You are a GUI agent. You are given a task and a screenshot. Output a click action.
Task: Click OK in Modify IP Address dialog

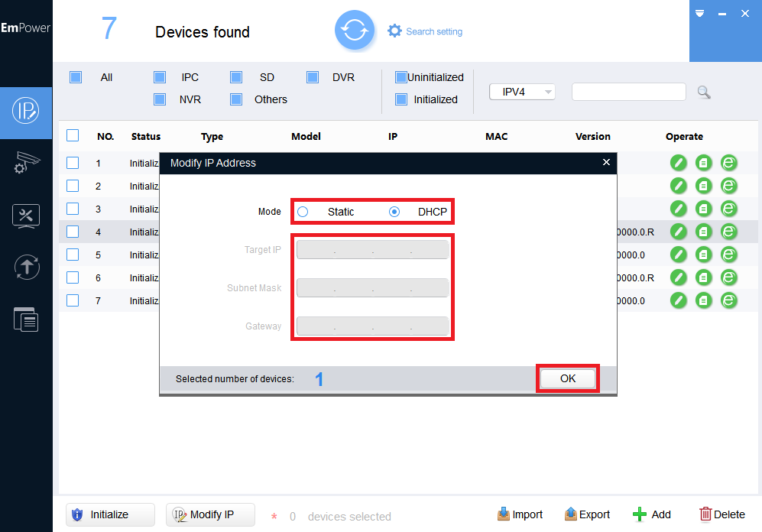[x=568, y=378]
